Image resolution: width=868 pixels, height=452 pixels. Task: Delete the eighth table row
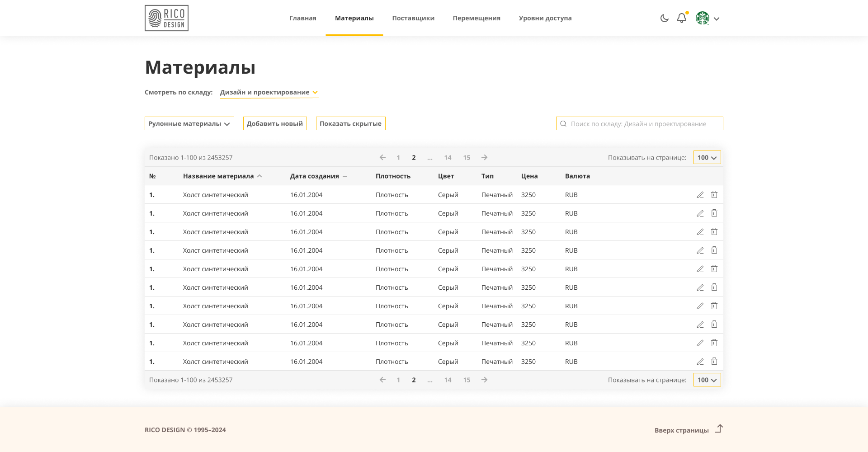tap(714, 324)
